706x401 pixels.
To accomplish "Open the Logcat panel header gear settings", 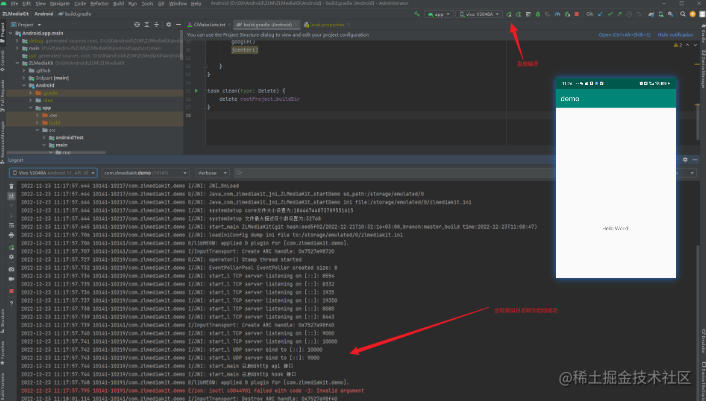I will [x=685, y=160].
